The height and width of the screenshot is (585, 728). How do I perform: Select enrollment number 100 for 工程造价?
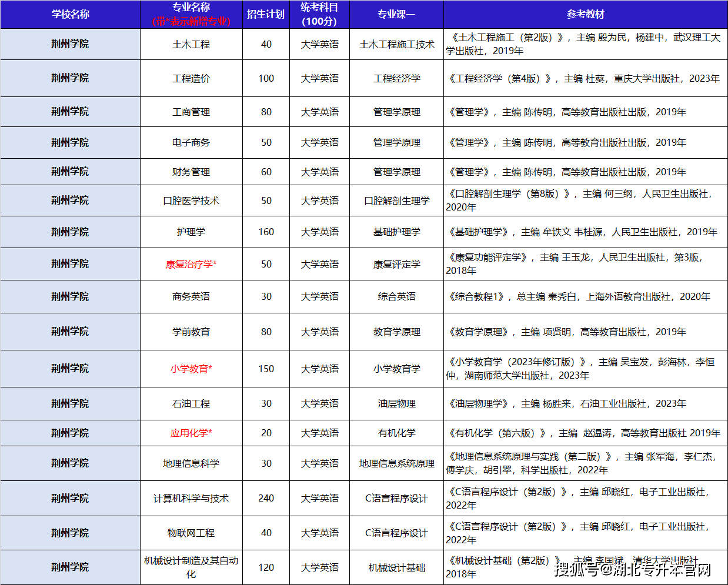266,78
